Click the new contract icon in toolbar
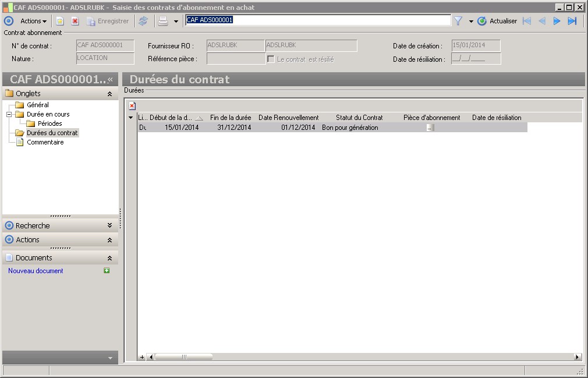The width and height of the screenshot is (588, 378). pyautogui.click(x=59, y=21)
